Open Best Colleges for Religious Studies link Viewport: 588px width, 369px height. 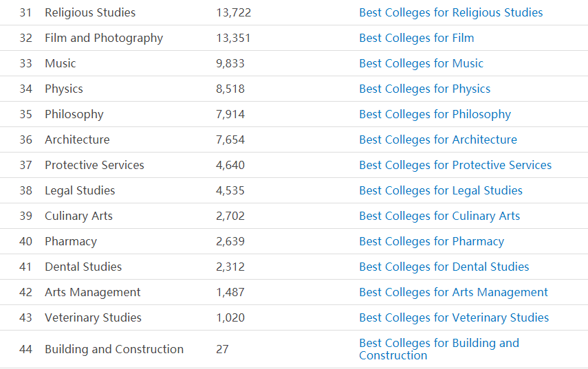click(450, 13)
